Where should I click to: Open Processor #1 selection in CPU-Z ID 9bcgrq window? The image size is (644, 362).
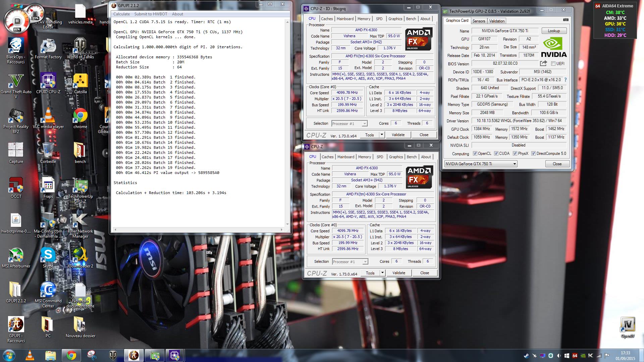coord(349,124)
